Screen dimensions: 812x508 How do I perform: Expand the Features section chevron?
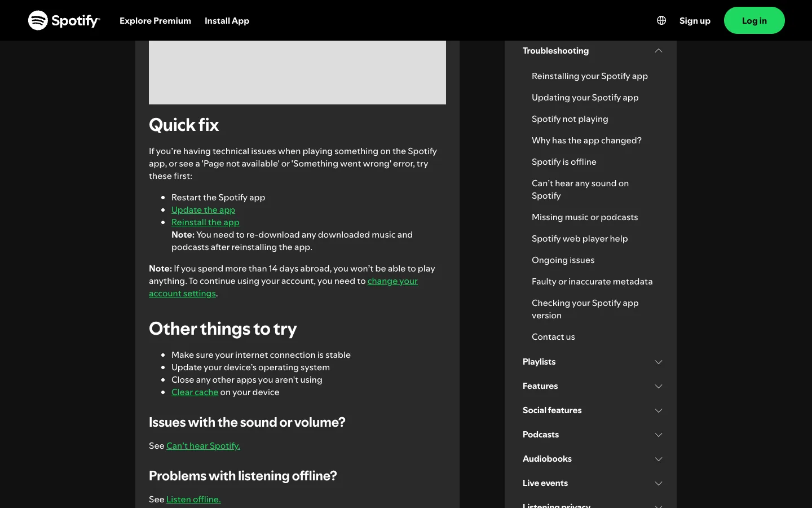[x=658, y=386]
